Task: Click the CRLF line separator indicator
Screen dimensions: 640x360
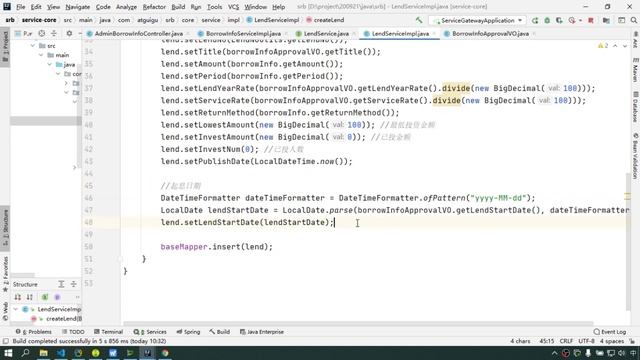Action: pyautogui.click(x=566, y=341)
